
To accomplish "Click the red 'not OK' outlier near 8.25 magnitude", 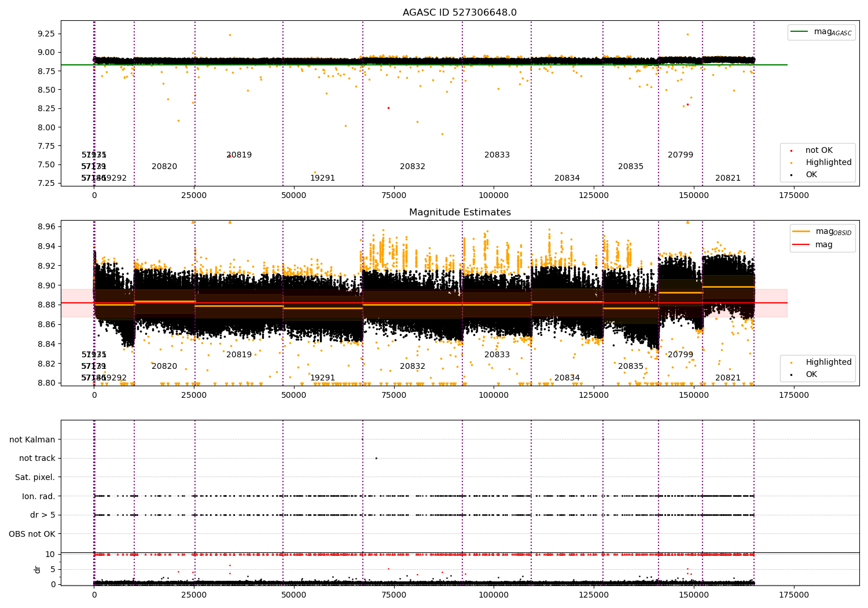I will (x=388, y=108).
